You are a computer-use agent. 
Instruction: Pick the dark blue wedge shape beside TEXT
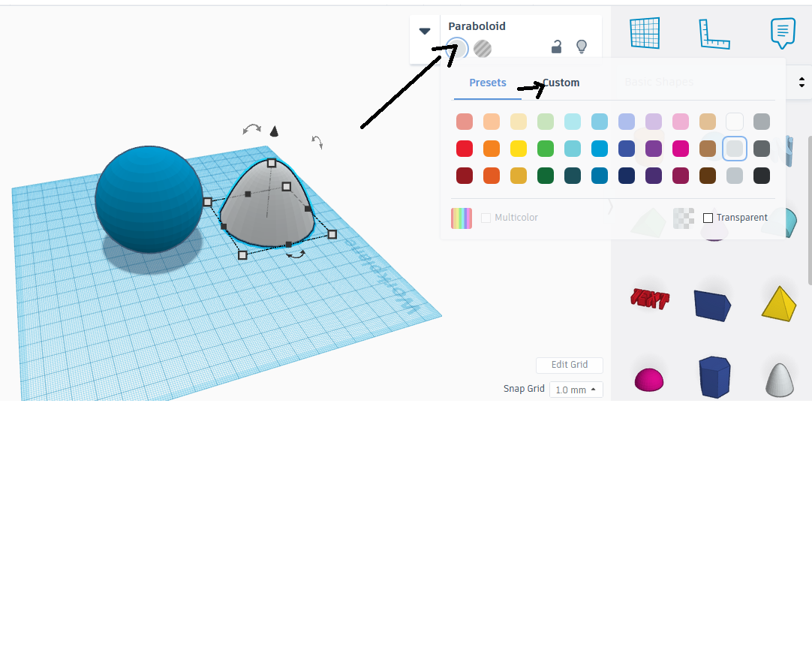click(712, 305)
